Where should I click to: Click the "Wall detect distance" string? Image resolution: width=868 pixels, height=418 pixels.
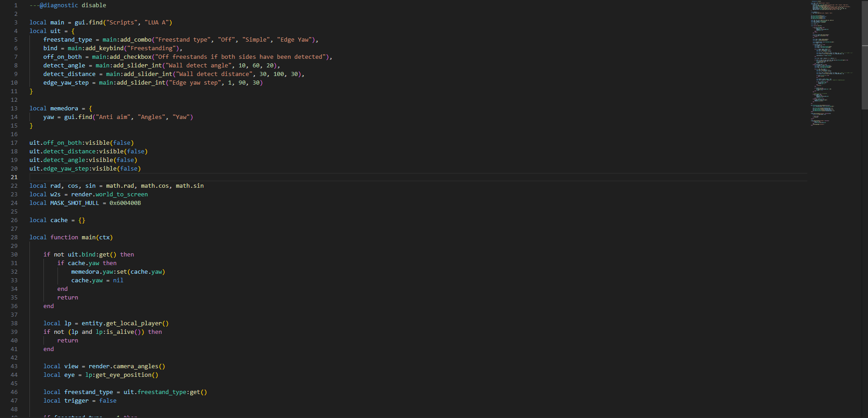click(x=214, y=74)
